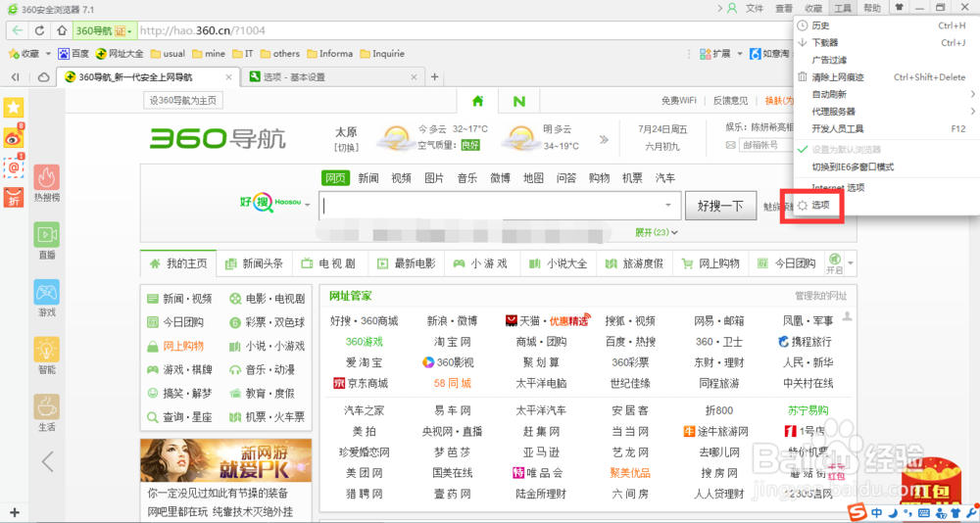Click the yellow star sidebar icon
The image size is (980, 523).
14,107
